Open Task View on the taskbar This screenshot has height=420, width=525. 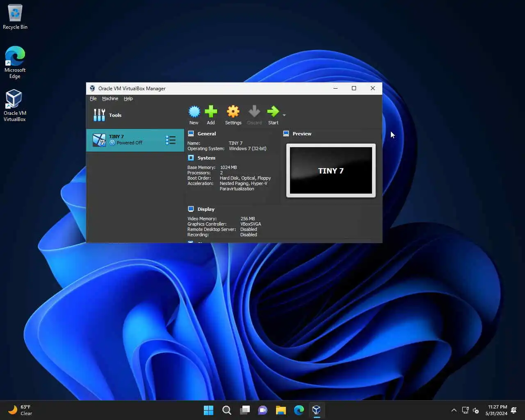pyautogui.click(x=245, y=410)
